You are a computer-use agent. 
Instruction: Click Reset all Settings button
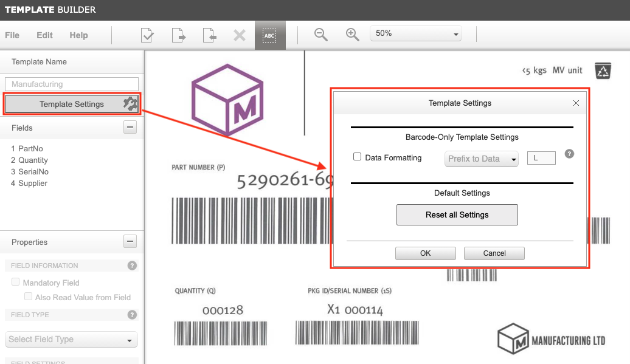tap(457, 215)
